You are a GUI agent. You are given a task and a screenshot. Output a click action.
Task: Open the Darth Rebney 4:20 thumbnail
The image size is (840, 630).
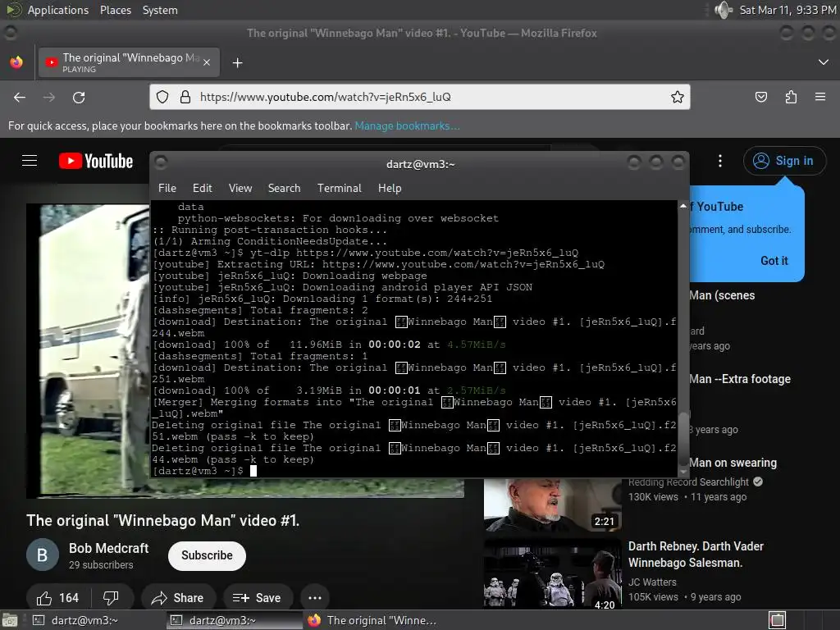pos(552,573)
